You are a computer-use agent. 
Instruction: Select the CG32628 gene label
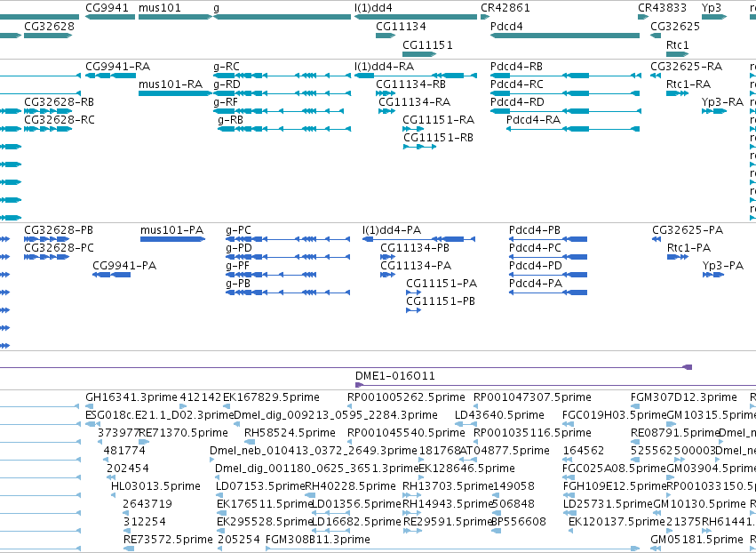click(x=49, y=26)
